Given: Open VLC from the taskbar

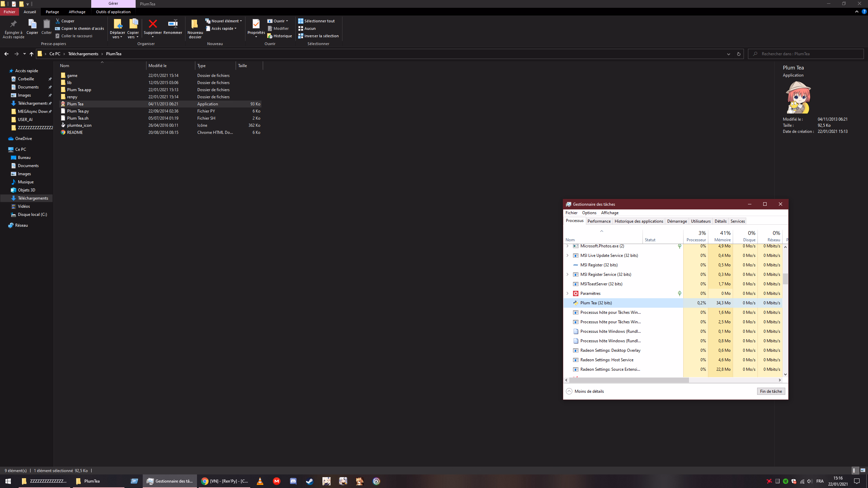Looking at the screenshot, I should click(x=260, y=481).
